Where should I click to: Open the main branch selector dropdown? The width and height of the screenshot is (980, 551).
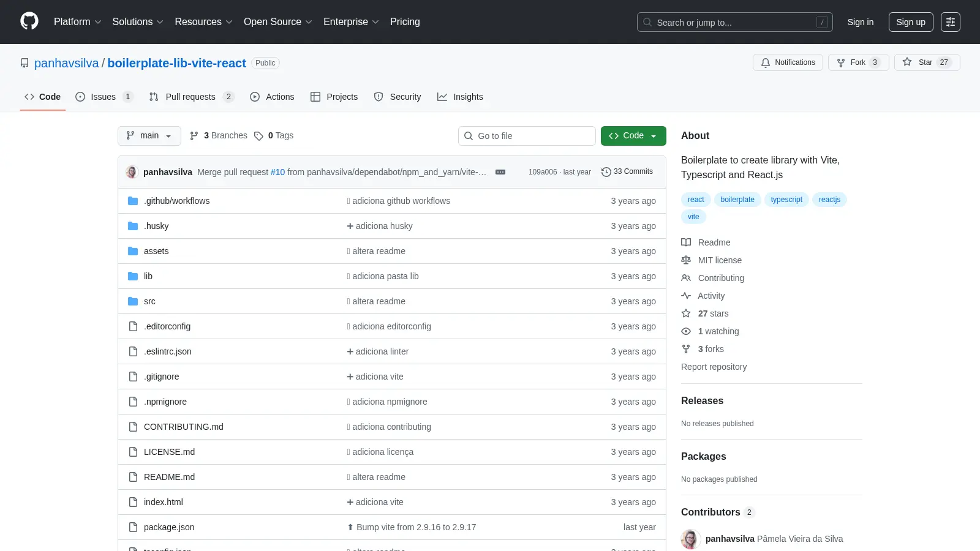click(149, 136)
